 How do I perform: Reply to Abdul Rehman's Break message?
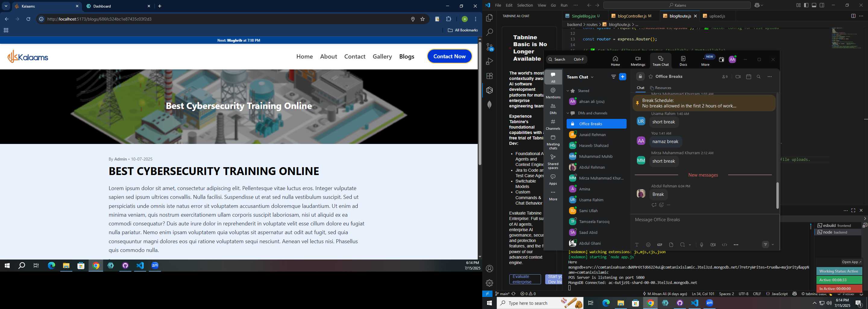tap(654, 205)
